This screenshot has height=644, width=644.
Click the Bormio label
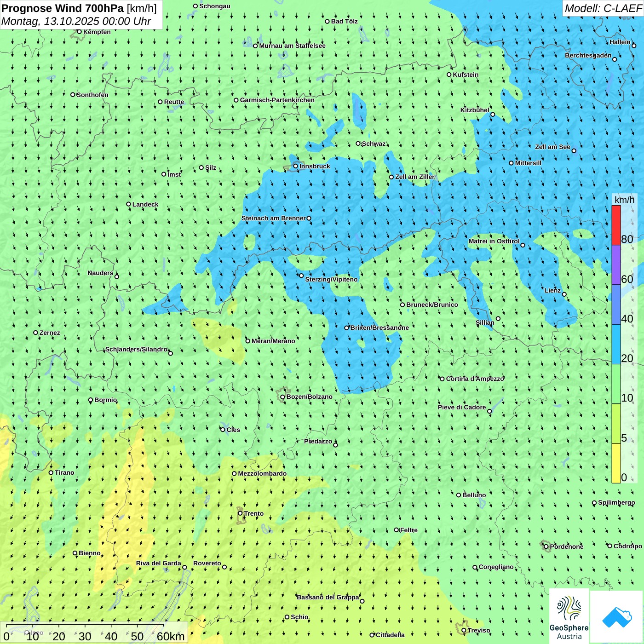pyautogui.click(x=106, y=400)
